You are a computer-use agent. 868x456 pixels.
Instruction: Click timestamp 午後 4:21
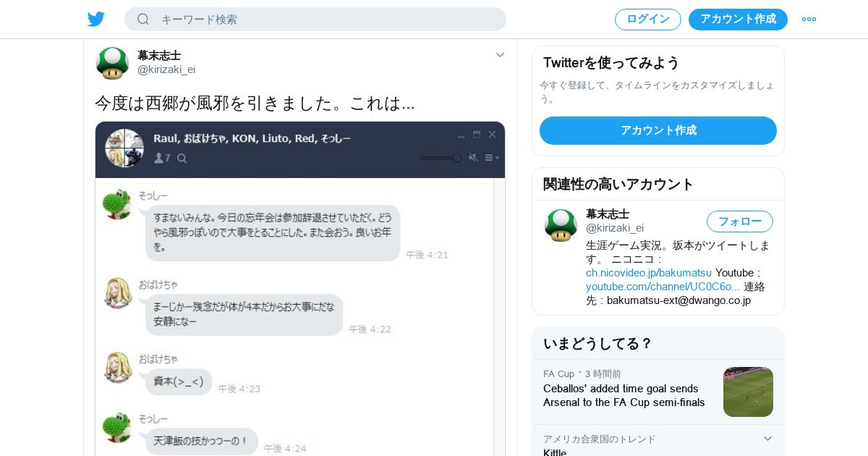click(x=427, y=255)
